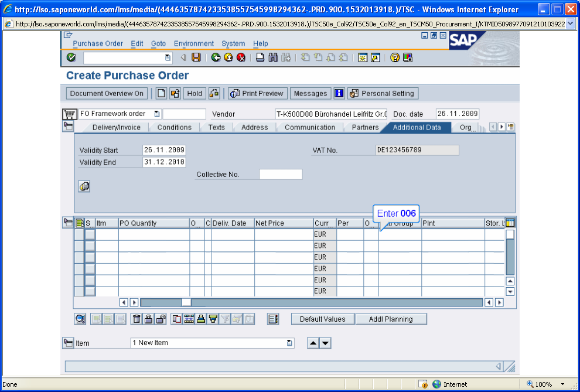Select the second item row selector
Image resolution: width=580 pixels, height=392 pixels.
(x=79, y=246)
